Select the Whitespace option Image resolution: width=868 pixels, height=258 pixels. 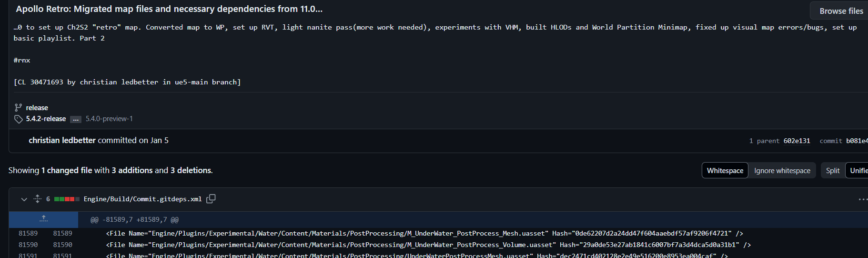(x=725, y=170)
